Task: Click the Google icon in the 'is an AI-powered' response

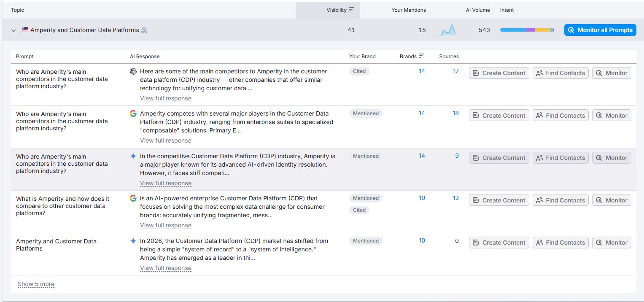Action: [133, 198]
